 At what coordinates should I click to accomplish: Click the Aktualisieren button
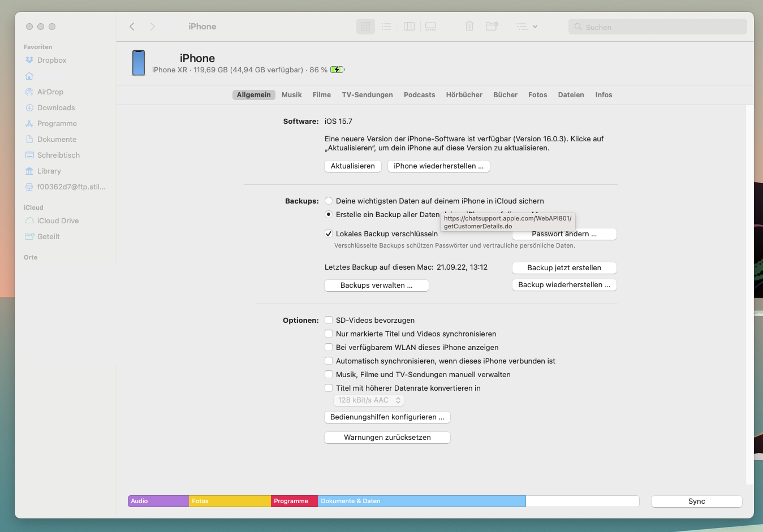353,166
